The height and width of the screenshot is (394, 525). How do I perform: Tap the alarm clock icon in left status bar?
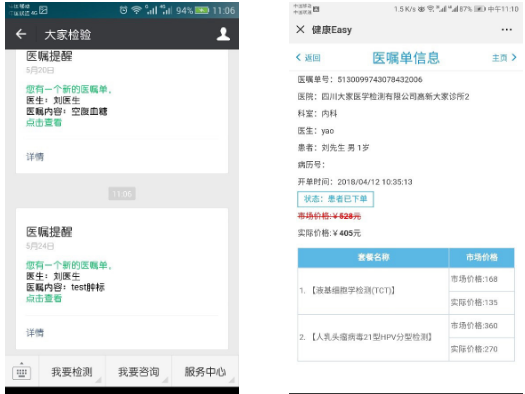124,10
